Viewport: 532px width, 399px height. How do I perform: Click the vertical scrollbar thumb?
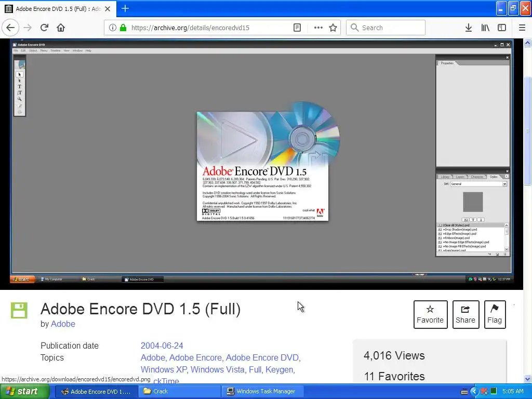click(528, 131)
